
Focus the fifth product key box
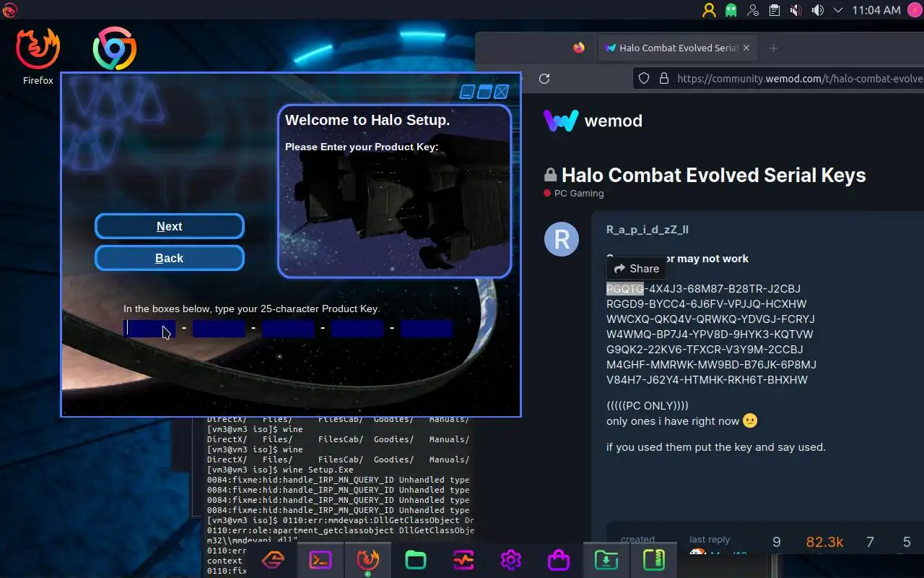[427, 329]
